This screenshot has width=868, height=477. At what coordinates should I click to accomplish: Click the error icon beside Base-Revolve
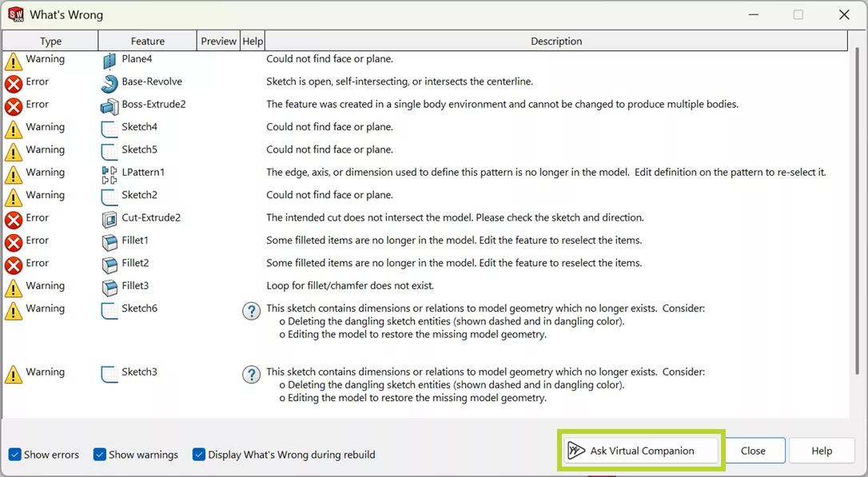(x=14, y=81)
